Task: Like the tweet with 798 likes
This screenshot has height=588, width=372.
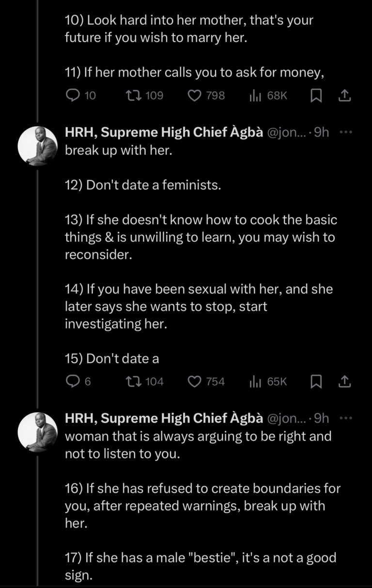Action: point(194,95)
